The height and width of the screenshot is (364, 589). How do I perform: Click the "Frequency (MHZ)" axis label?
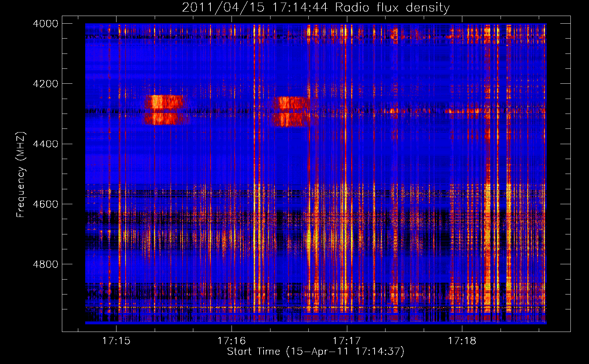(x=21, y=175)
